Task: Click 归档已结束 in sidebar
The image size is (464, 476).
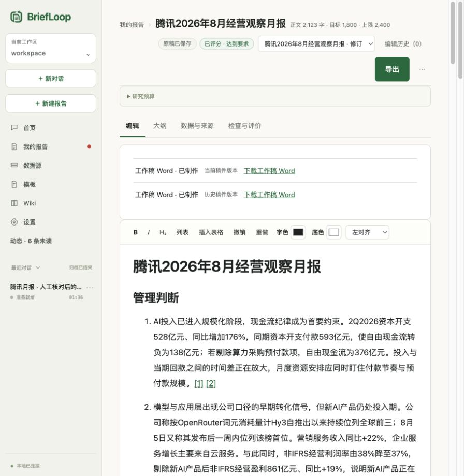Action: tap(80, 267)
